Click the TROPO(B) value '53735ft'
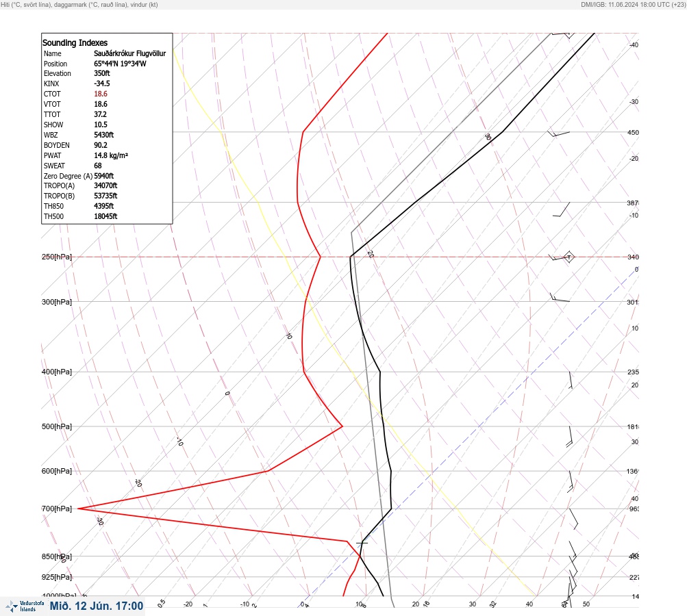Viewport: 687px width, 616px height. [105, 196]
